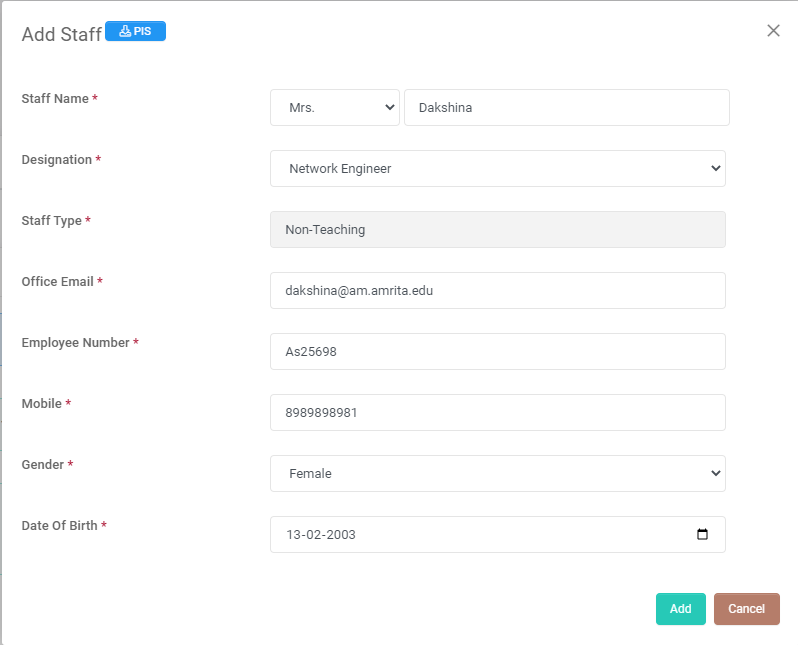Click the Add Staff dialog title
798x645 pixels.
[62, 34]
